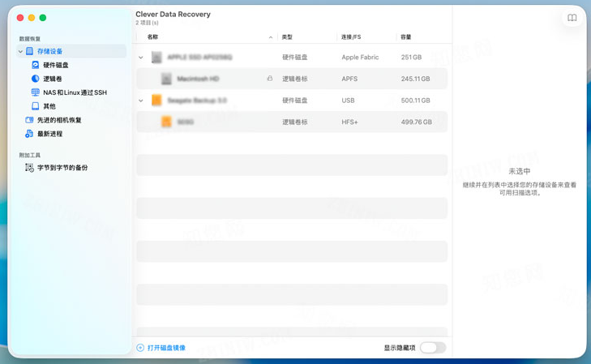
Task: Toggle the 显示隐藏项 switch
Action: click(x=432, y=348)
